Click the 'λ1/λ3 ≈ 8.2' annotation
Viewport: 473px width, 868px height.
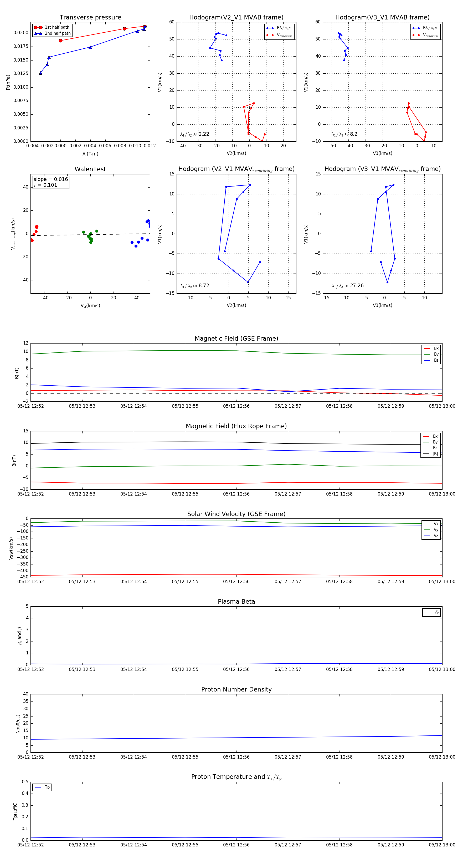pyautogui.click(x=344, y=134)
